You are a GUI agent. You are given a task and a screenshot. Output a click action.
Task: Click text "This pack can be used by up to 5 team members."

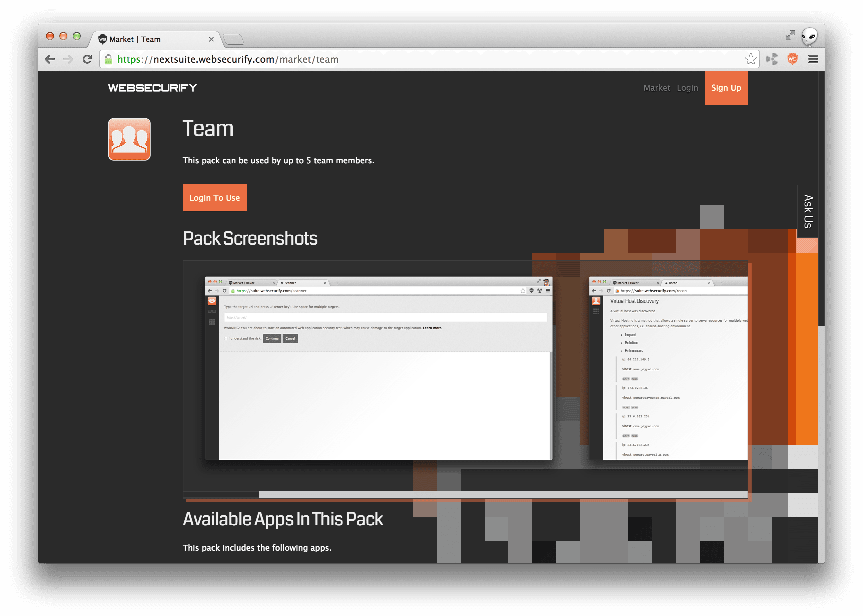tap(278, 160)
